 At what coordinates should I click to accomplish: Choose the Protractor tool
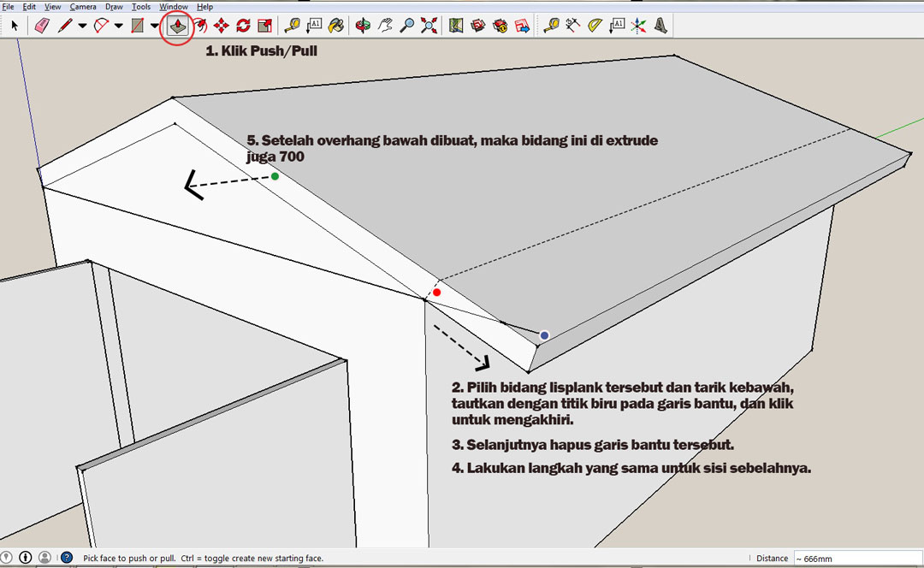click(595, 26)
